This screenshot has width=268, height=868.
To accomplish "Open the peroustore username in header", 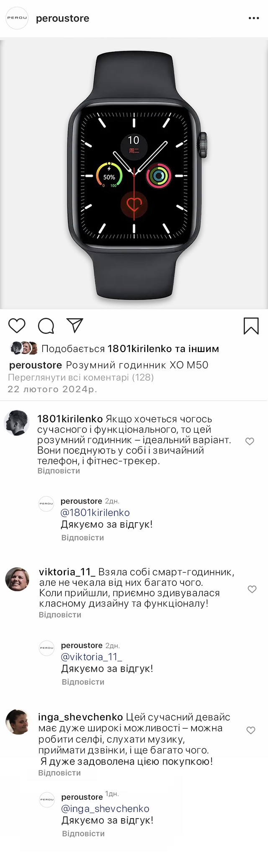I will coord(62,18).
